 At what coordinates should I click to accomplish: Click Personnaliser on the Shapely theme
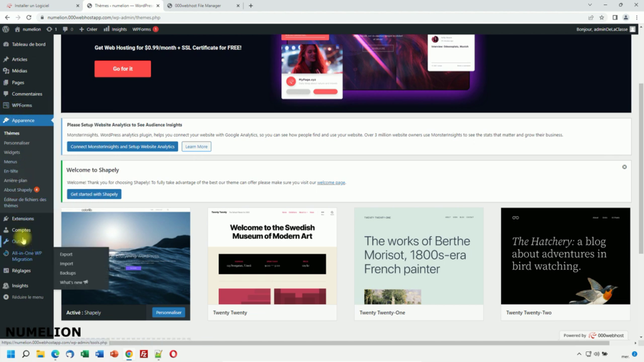point(169,313)
